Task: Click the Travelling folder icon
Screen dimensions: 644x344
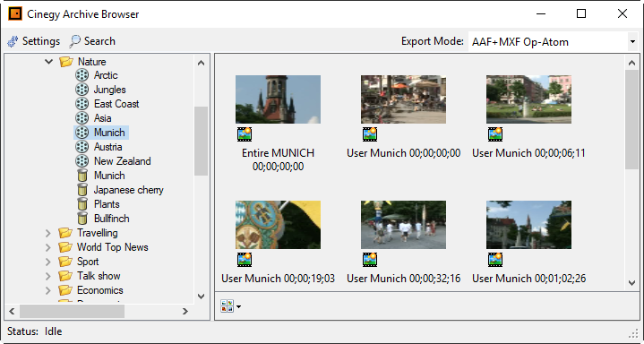Action: [x=65, y=233]
